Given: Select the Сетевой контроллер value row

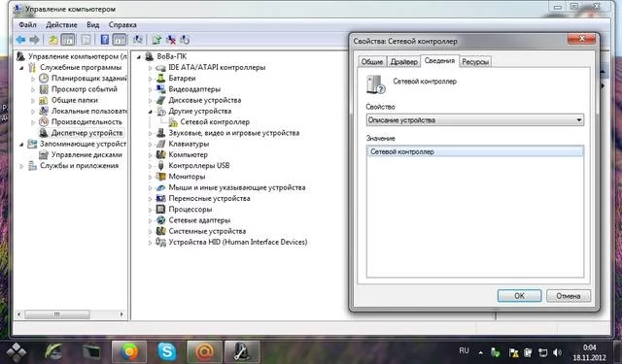Looking at the screenshot, I should [475, 151].
